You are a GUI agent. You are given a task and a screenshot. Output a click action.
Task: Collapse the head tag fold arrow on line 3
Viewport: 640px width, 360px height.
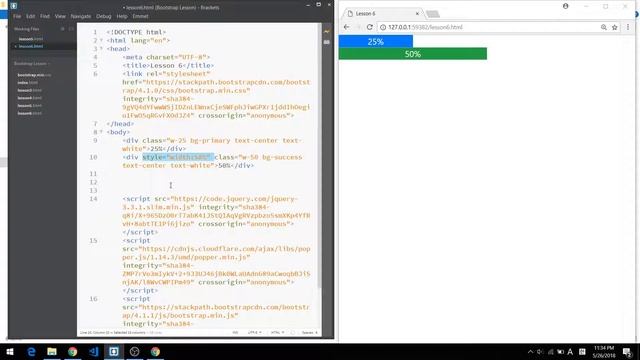pyautogui.click(x=101, y=49)
